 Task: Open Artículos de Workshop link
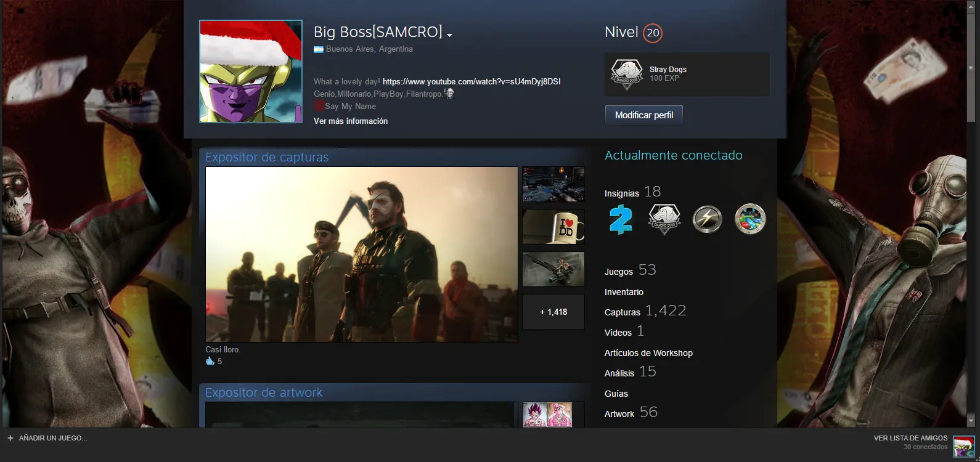648,353
